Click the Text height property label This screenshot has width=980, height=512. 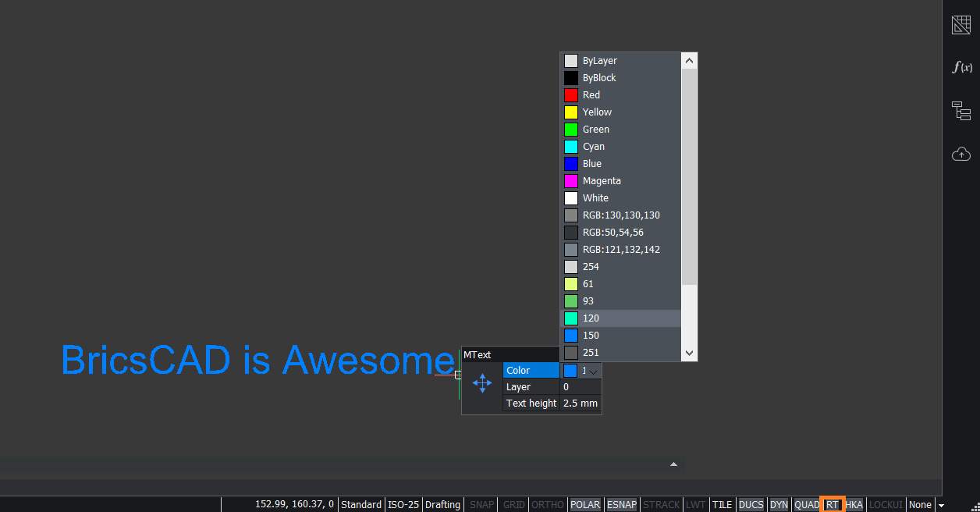click(x=531, y=404)
